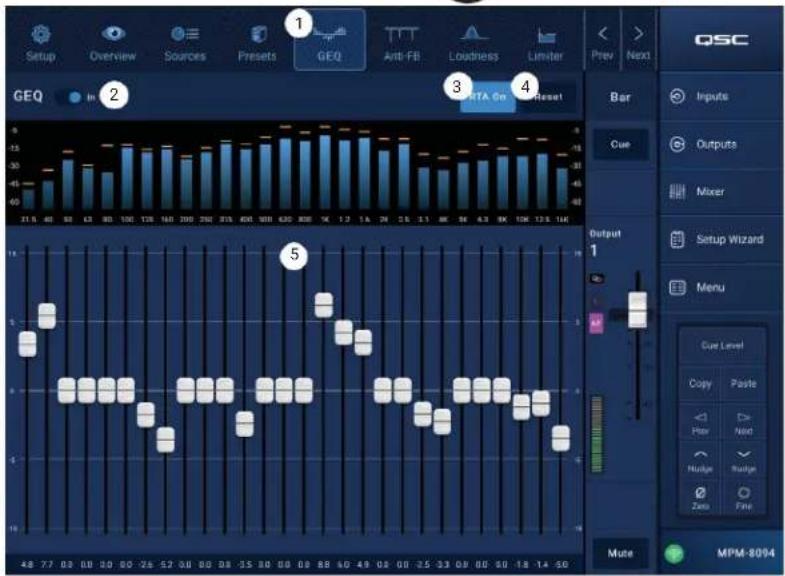Select the GEQ tab

329,40
